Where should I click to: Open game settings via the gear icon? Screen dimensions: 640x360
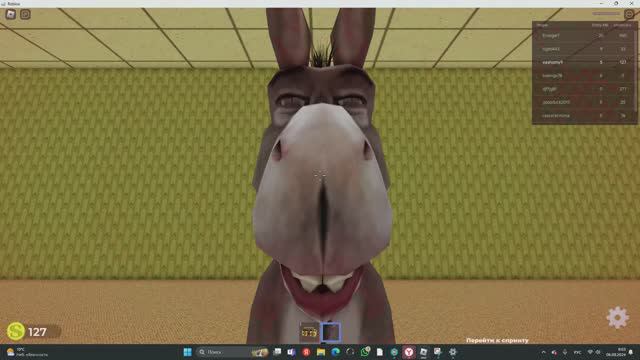[x=618, y=317]
